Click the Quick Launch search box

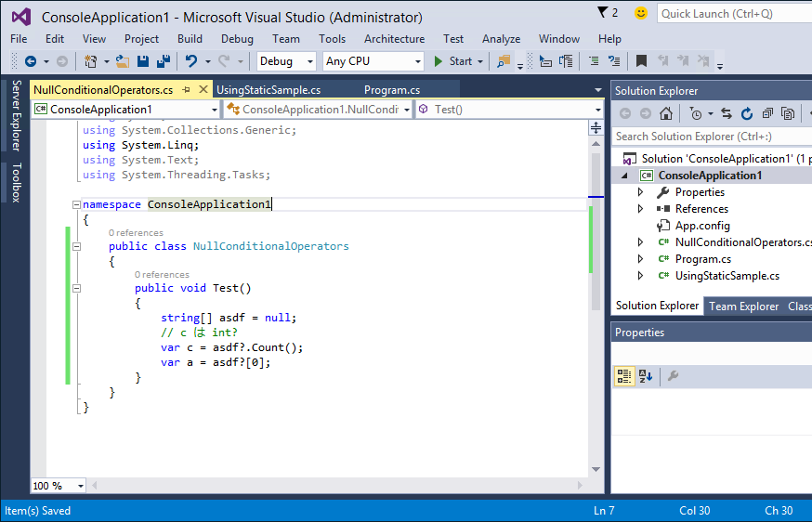(x=734, y=13)
